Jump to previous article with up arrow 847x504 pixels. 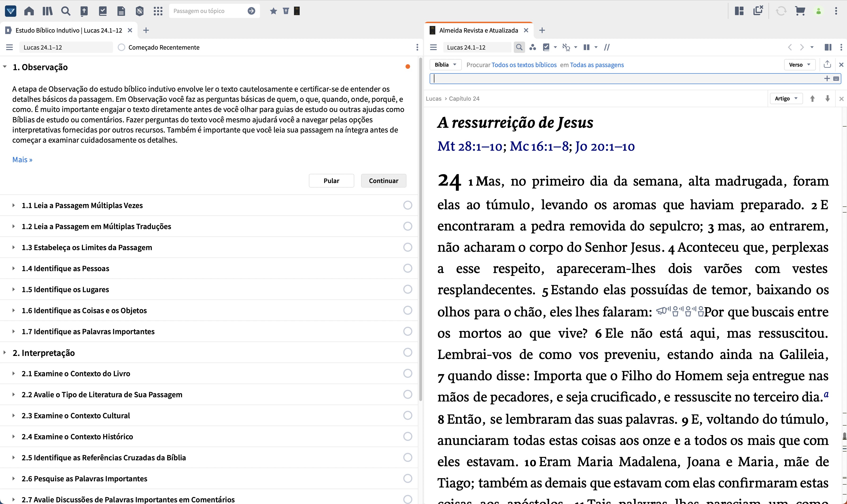812,98
